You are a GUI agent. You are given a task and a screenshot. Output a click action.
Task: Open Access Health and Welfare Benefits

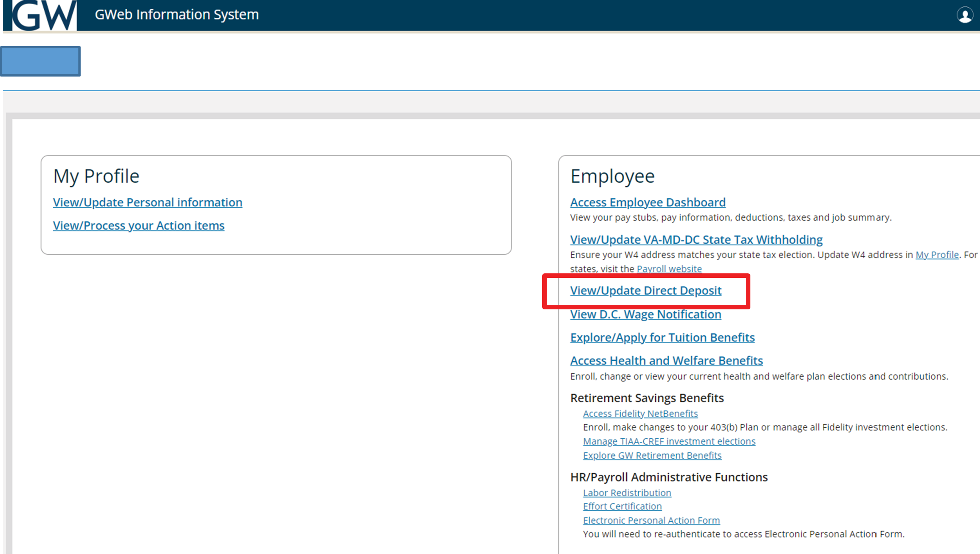coord(666,361)
